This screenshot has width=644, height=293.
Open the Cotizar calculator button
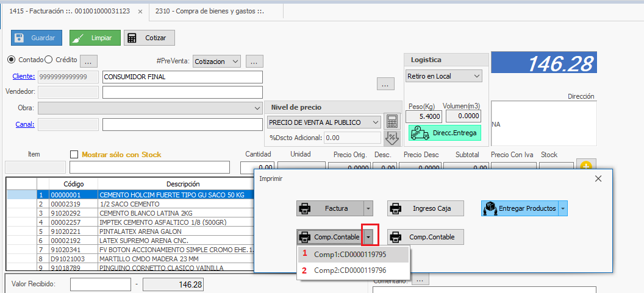149,38
